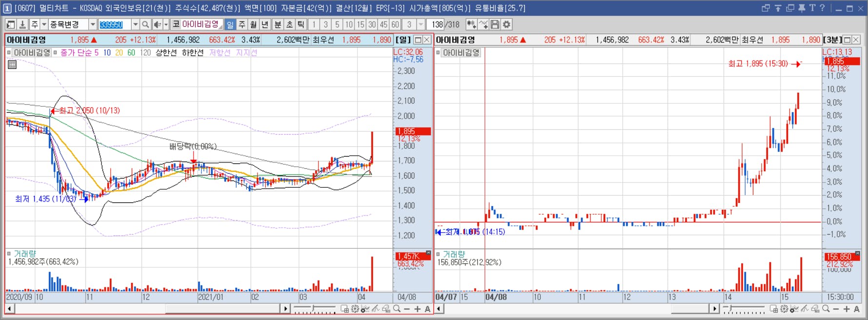This screenshot has height=320, width=868.
Task: Switch to weekly (주) chart period
Action: coord(242,24)
